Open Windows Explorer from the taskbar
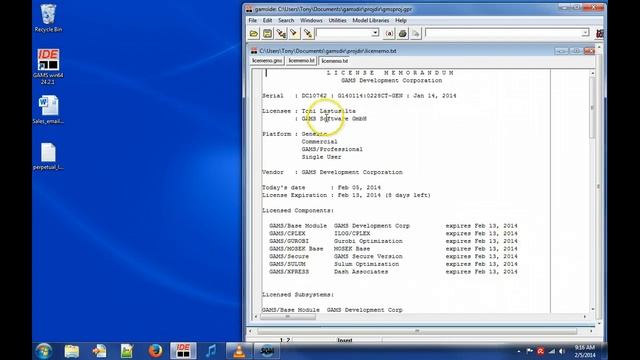Viewport: 640px width, 360px height. (71, 351)
